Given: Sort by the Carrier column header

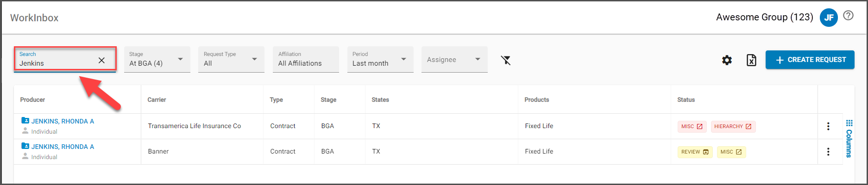Looking at the screenshot, I should coord(157,99).
